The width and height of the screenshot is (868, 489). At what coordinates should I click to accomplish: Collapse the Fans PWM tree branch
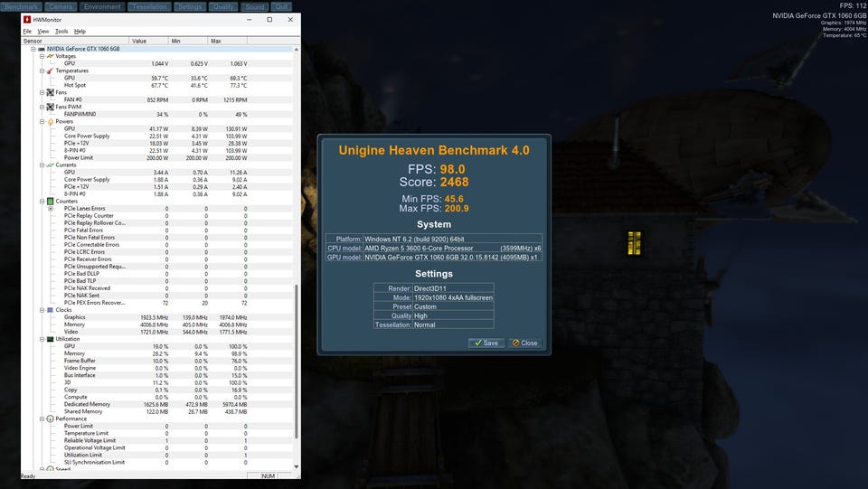pos(42,107)
